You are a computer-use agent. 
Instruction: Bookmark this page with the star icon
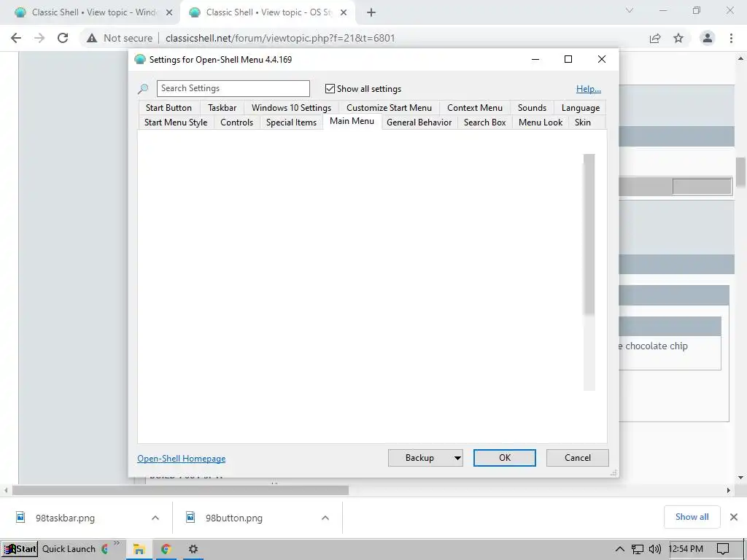coord(678,38)
